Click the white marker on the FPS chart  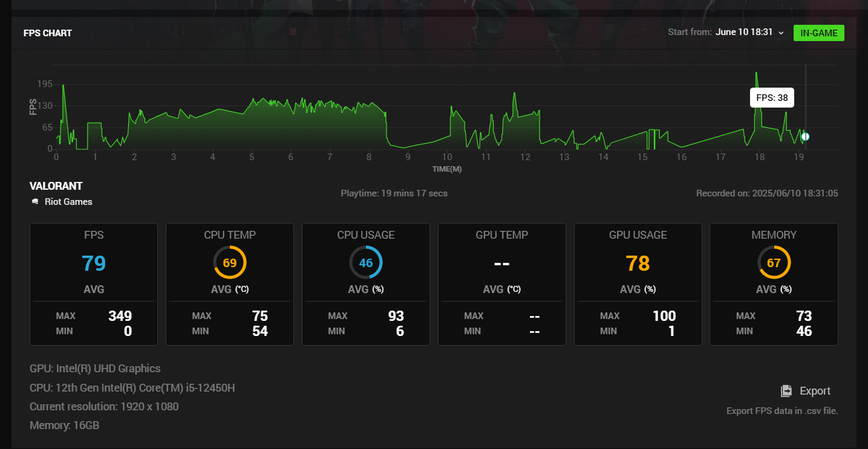[x=805, y=137]
